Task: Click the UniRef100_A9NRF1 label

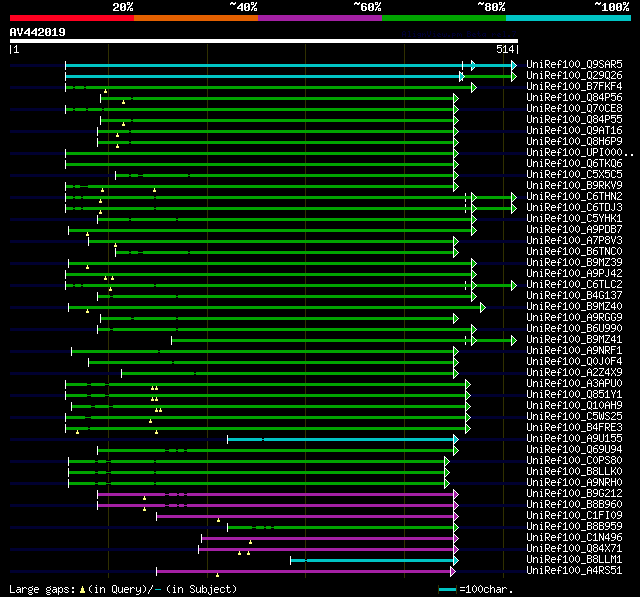Action: (x=574, y=351)
